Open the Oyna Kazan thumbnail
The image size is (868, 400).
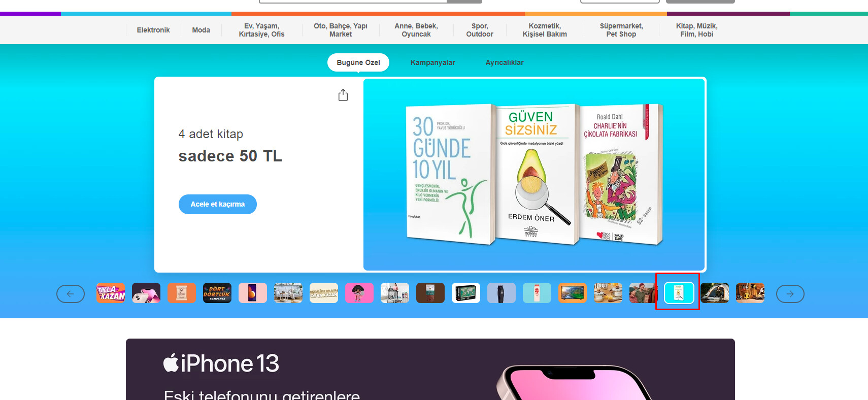point(324,293)
